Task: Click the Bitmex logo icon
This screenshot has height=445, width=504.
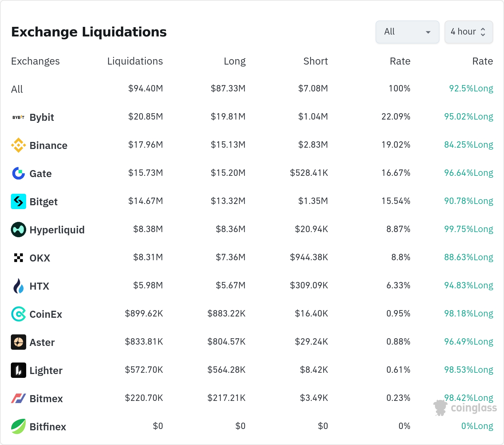Action: (19, 398)
